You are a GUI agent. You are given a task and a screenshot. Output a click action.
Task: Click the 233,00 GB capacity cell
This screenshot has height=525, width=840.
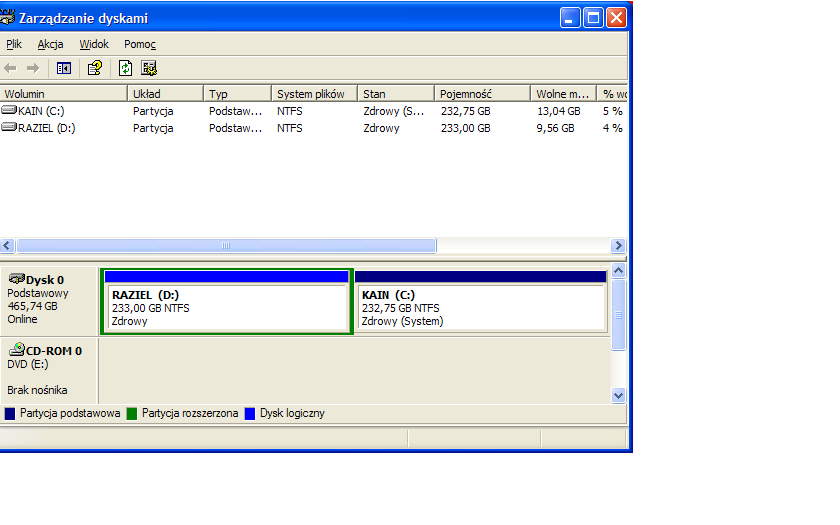pyautogui.click(x=466, y=128)
